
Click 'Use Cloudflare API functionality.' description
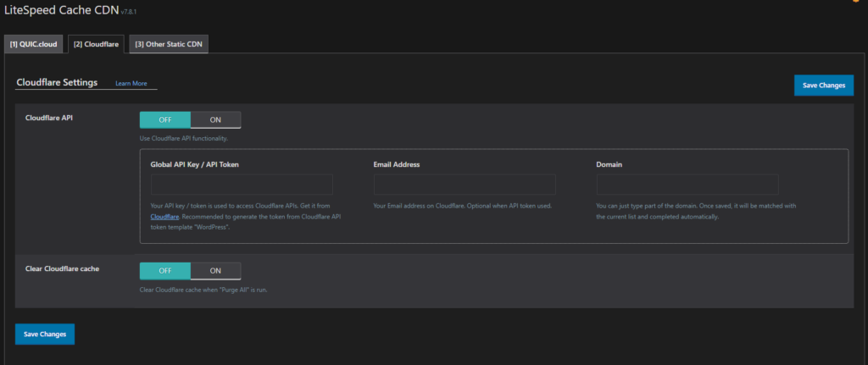184,138
